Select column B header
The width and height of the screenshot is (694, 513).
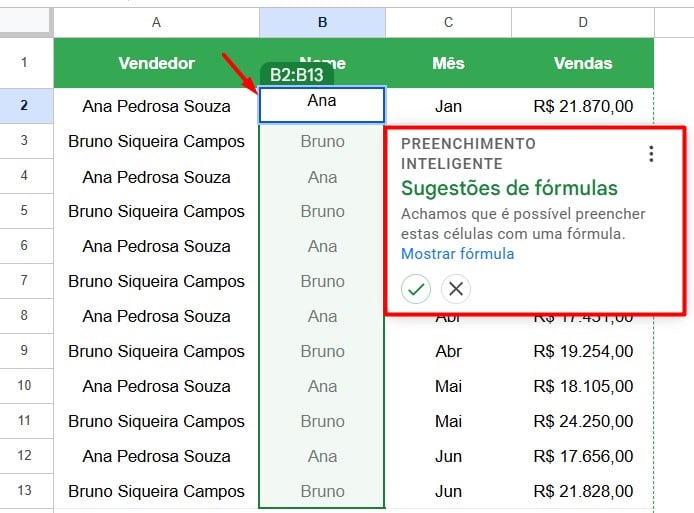tap(322, 23)
